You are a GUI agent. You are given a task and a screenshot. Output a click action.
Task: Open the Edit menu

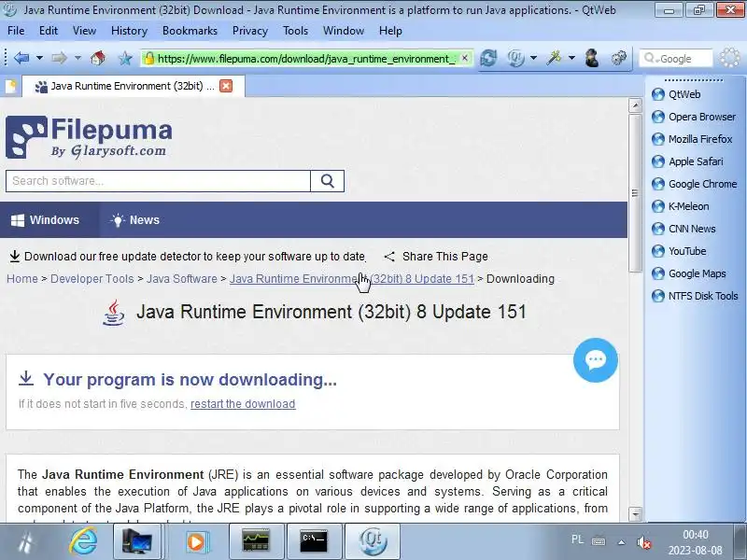coord(49,31)
